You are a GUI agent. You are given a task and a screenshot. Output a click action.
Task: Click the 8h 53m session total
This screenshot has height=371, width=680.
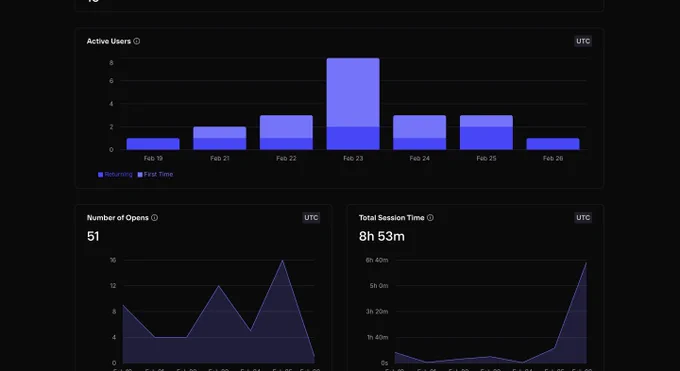[382, 236]
